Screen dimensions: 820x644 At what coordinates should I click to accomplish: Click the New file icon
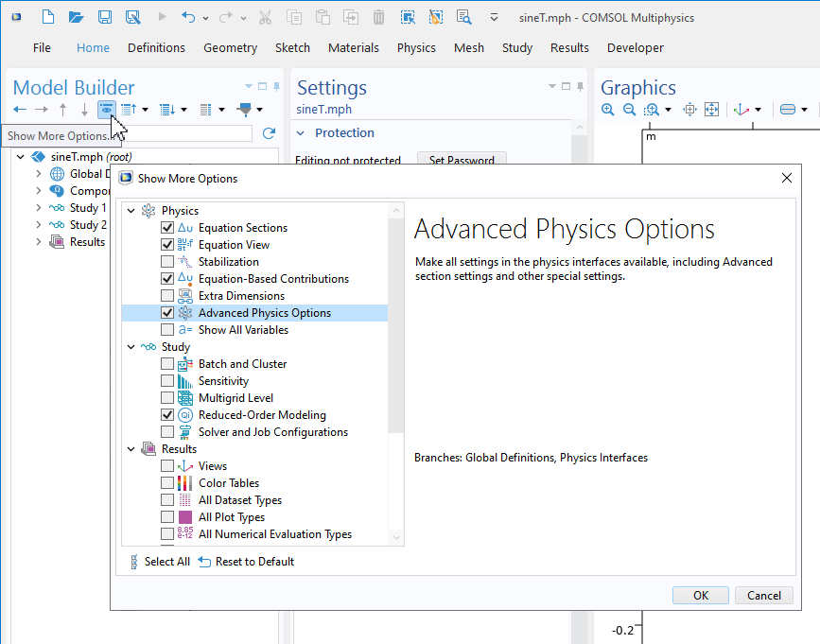[48, 17]
